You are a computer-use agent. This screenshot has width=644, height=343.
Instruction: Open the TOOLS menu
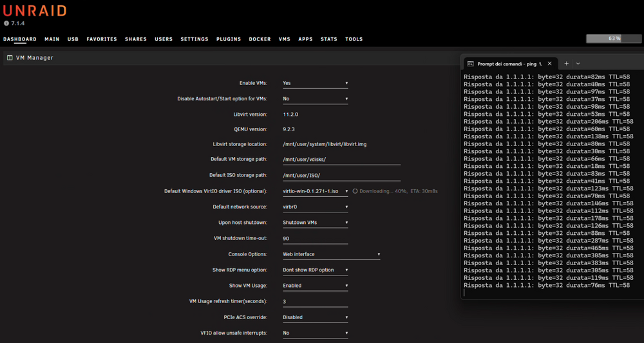click(354, 39)
